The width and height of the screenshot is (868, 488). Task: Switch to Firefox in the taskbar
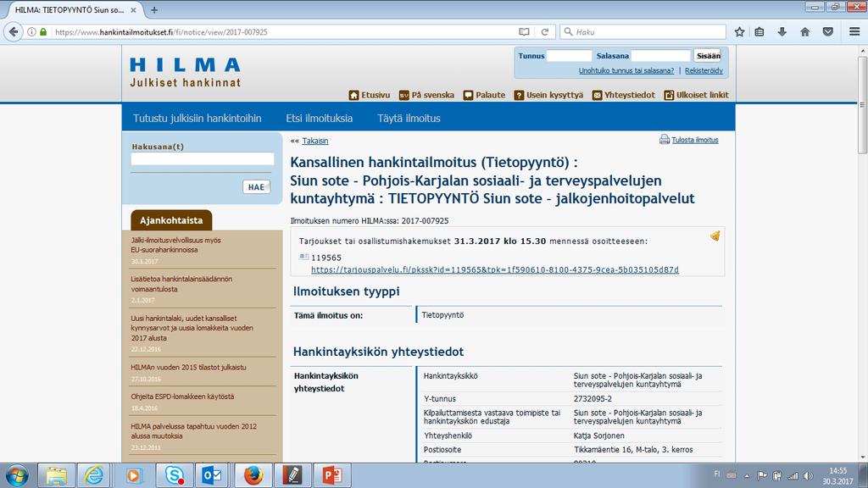pyautogui.click(x=253, y=476)
